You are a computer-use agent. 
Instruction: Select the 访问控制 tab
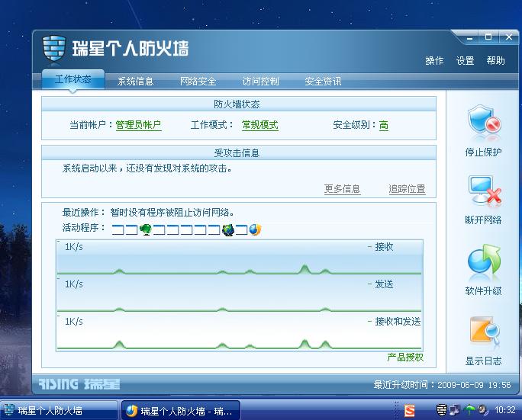pyautogui.click(x=260, y=82)
